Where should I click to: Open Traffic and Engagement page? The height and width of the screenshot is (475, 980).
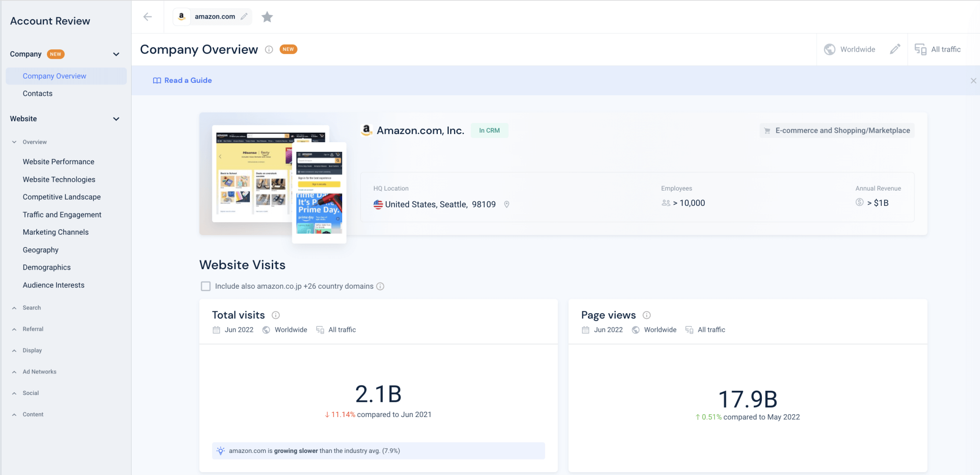62,215
